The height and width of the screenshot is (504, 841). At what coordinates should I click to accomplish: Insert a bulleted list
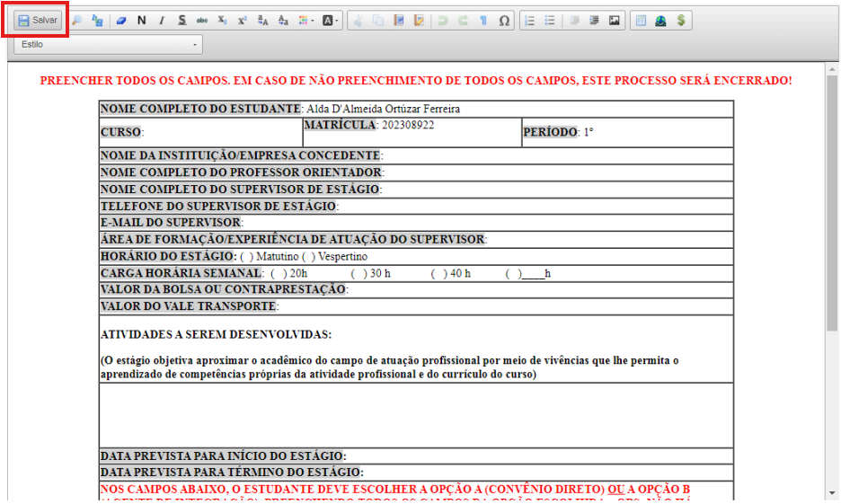pos(550,21)
